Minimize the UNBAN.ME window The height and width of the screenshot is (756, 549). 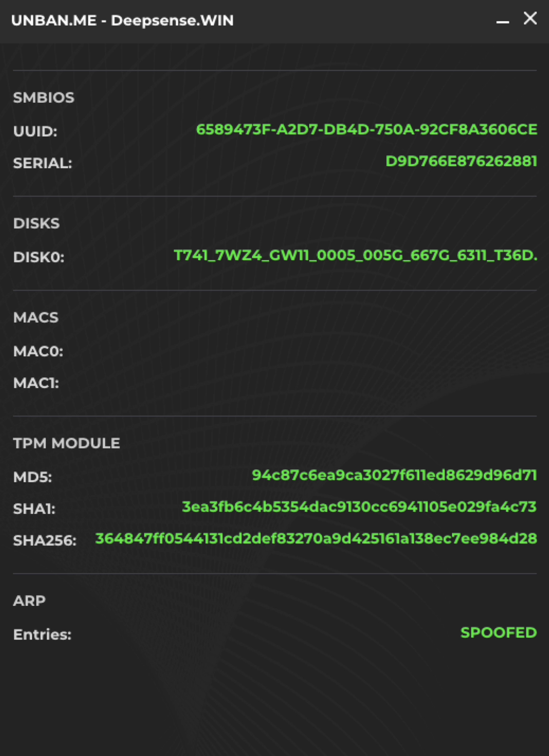[503, 20]
